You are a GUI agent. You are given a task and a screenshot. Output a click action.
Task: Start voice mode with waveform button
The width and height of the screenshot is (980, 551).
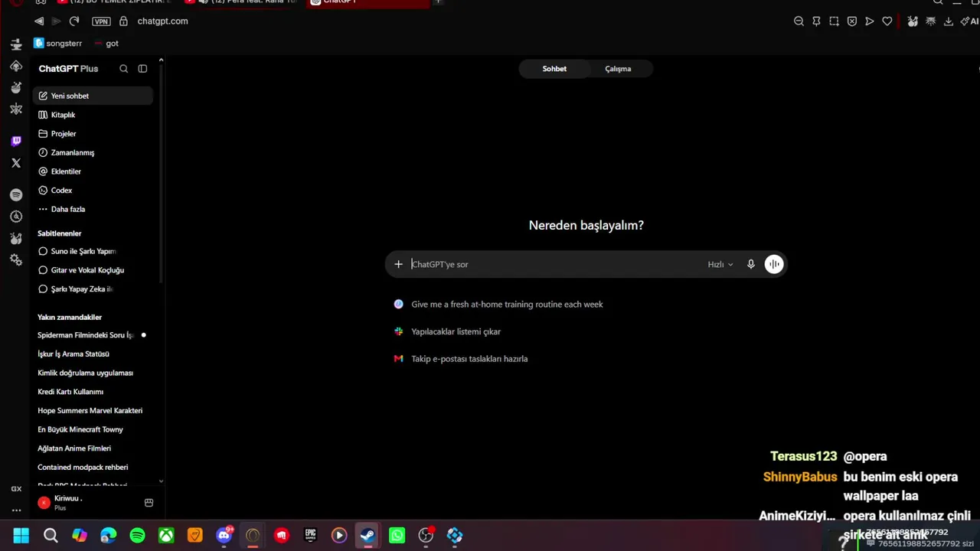(774, 264)
